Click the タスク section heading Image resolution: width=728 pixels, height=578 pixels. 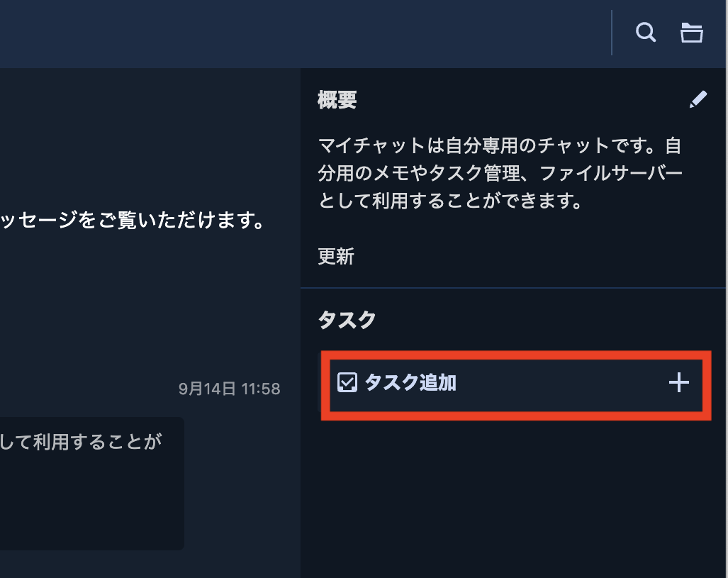[347, 320]
